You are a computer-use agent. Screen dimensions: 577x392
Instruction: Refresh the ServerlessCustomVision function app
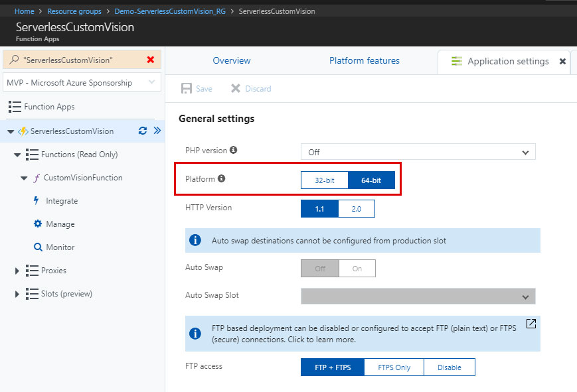[x=143, y=131]
